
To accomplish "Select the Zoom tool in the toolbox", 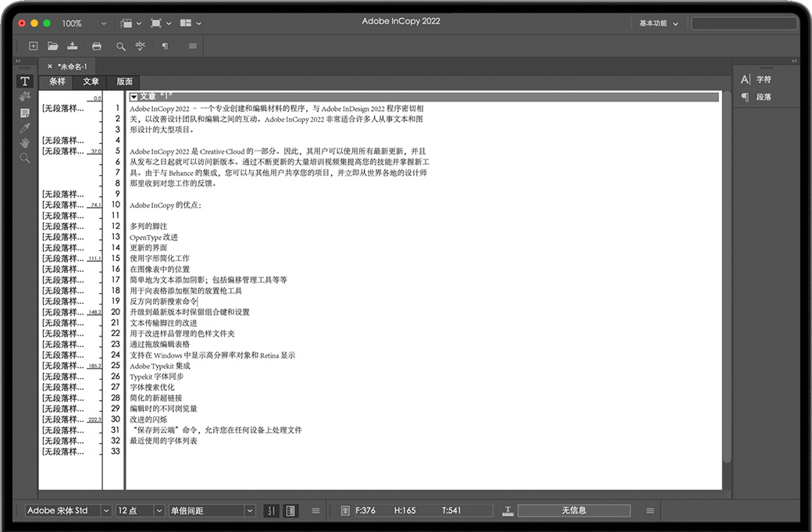I will click(25, 158).
